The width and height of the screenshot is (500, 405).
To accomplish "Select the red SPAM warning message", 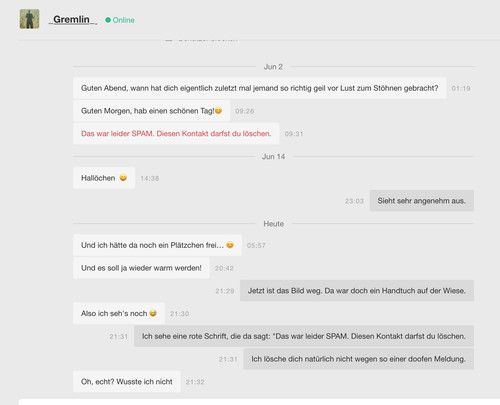I will (x=176, y=133).
